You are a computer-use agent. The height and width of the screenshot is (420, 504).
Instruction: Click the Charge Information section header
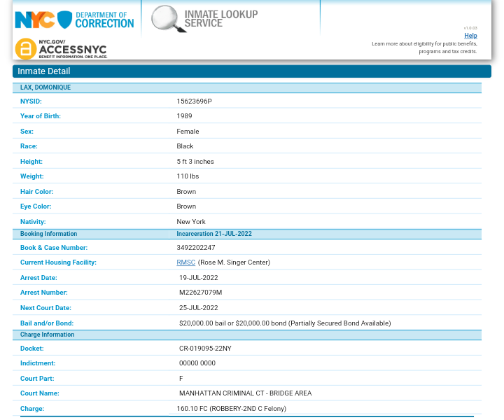(x=48, y=335)
